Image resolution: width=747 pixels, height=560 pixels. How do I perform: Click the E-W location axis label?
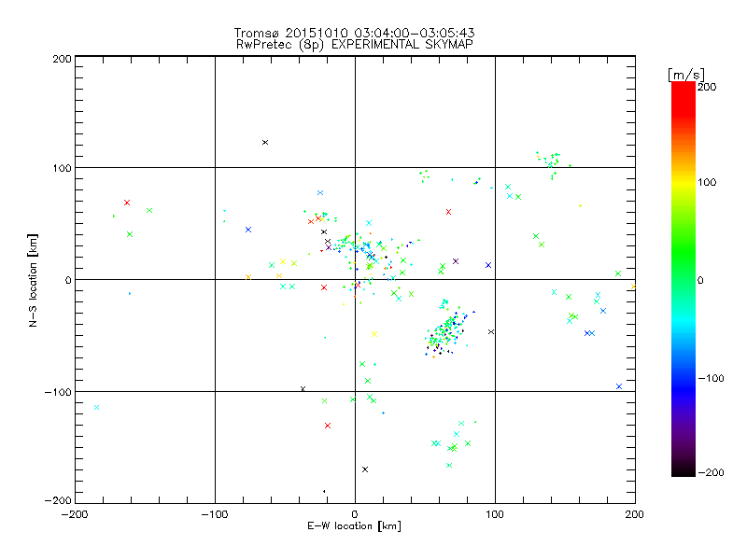coord(354,526)
